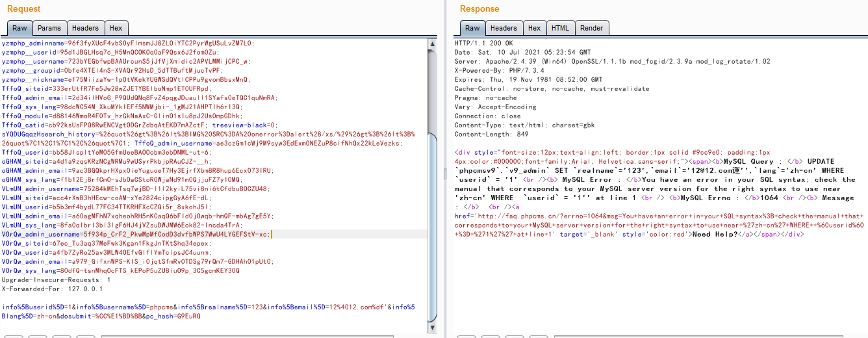Image resolution: width=868 pixels, height=338 pixels.
Task: Click the Request panel title
Action: (x=23, y=9)
